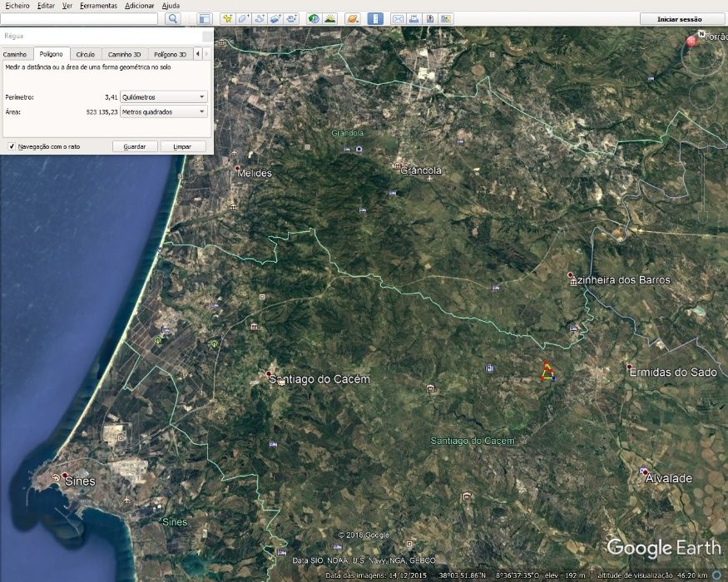Viewport: 728px width, 582px height.
Task: Save image icon in toolbar
Action: point(430,18)
